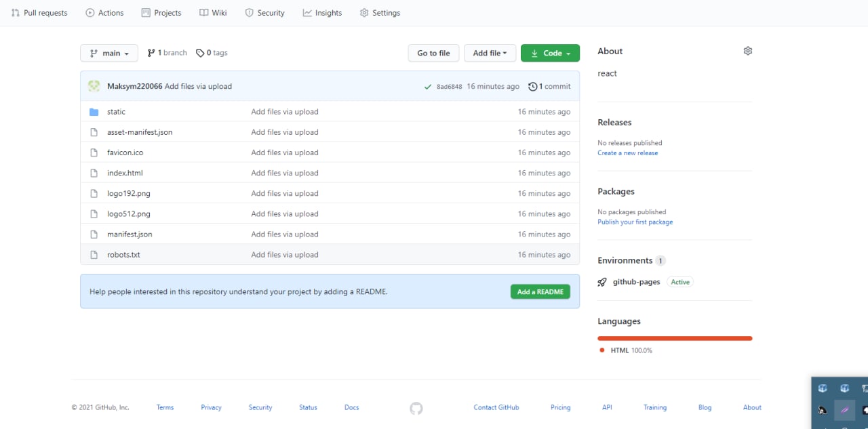Open the Privacy footer link
This screenshot has width=868, height=429.
pos(211,407)
